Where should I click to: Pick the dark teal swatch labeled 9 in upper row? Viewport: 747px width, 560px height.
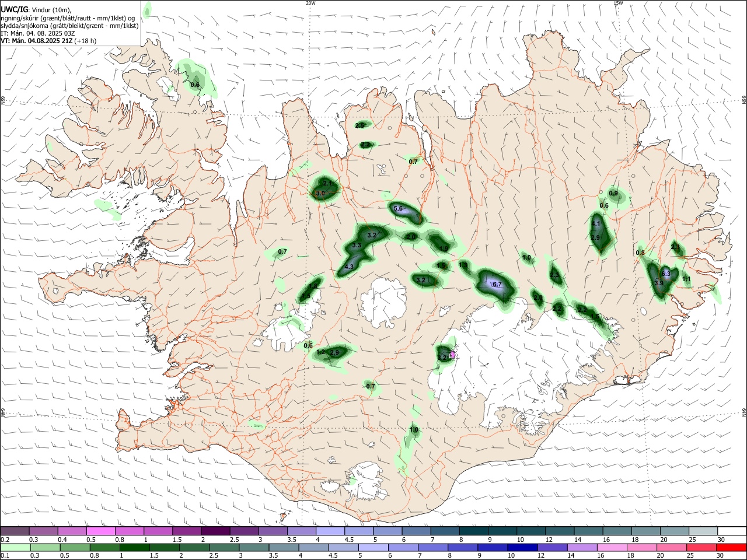502,531
